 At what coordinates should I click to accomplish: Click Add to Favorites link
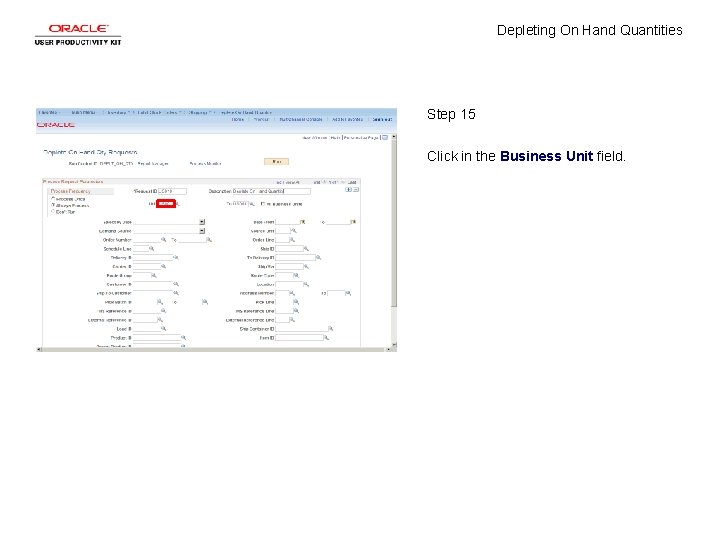pyautogui.click(x=347, y=119)
